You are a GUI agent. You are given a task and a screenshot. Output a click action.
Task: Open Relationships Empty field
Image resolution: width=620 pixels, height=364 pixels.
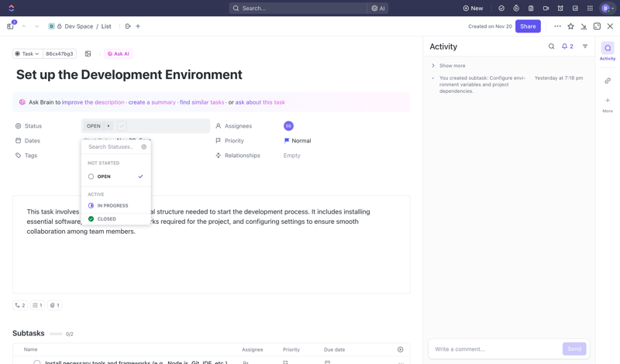point(292,156)
